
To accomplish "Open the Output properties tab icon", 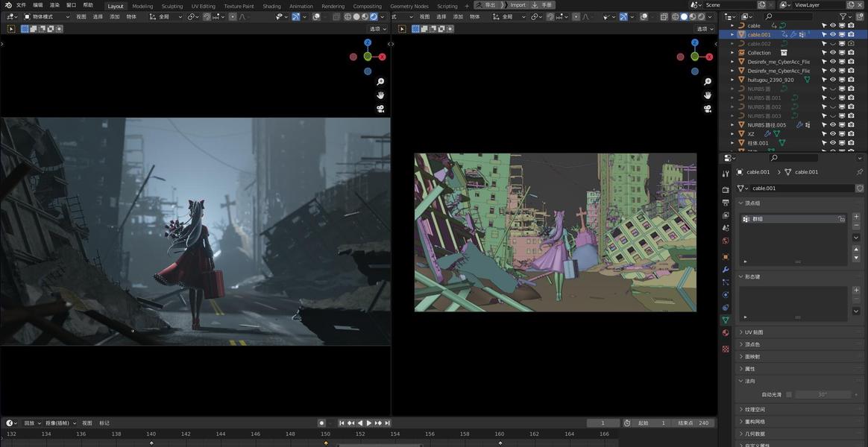I will [726, 203].
